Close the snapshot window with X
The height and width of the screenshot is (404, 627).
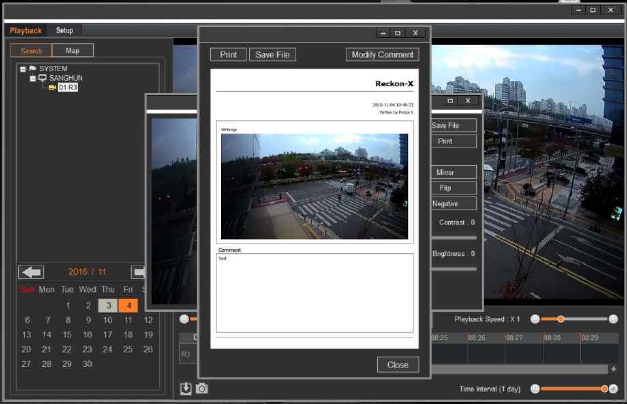[x=468, y=101]
